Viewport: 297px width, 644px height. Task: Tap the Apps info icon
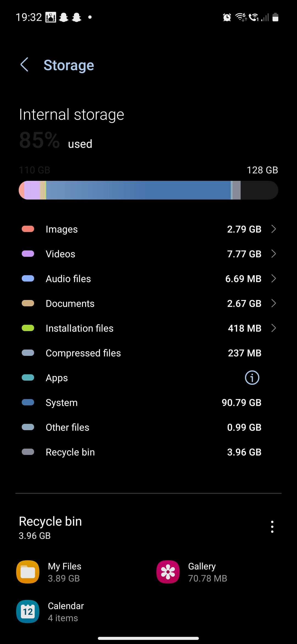tap(252, 378)
